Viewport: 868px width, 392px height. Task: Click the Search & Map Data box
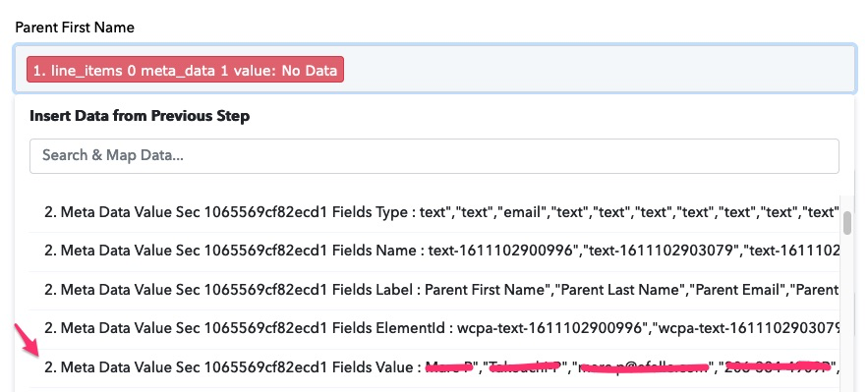(x=434, y=156)
